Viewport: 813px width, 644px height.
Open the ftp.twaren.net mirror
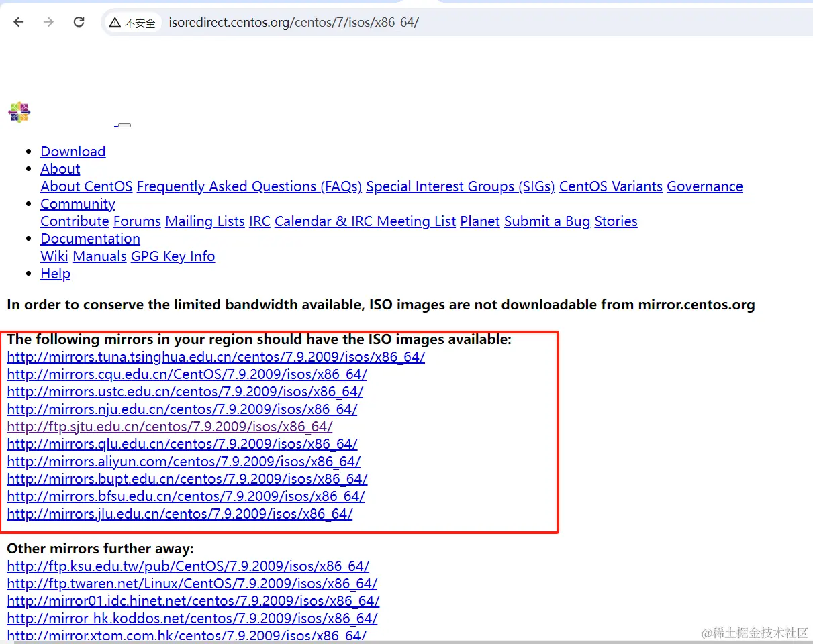tap(193, 584)
